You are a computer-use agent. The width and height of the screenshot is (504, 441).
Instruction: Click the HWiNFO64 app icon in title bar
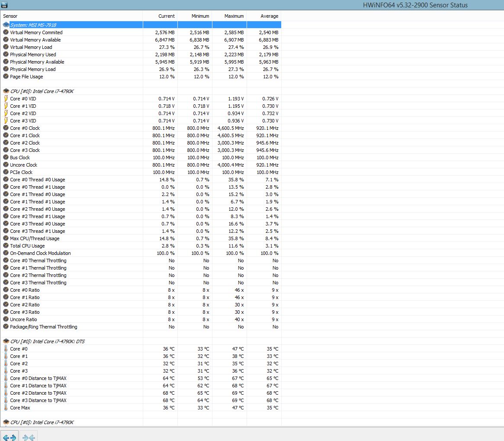(x=4, y=5)
